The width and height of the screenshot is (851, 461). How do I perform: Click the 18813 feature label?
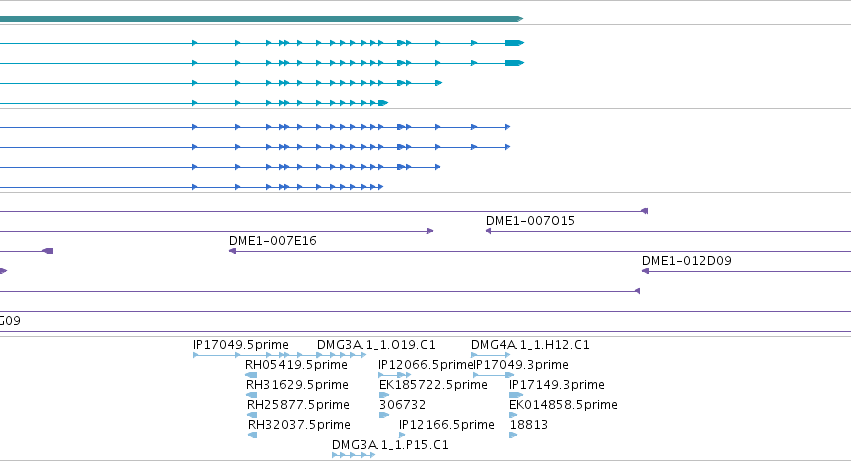(529, 425)
